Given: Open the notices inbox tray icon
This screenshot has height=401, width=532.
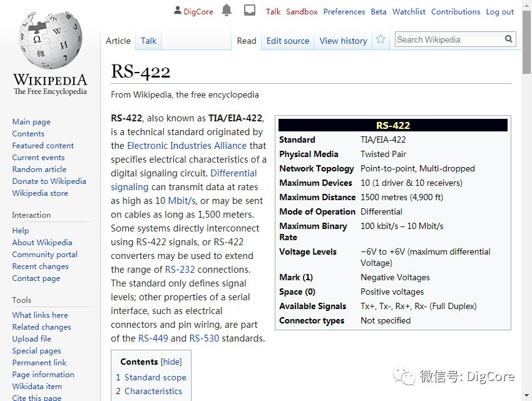Looking at the screenshot, I should tap(250, 11).
